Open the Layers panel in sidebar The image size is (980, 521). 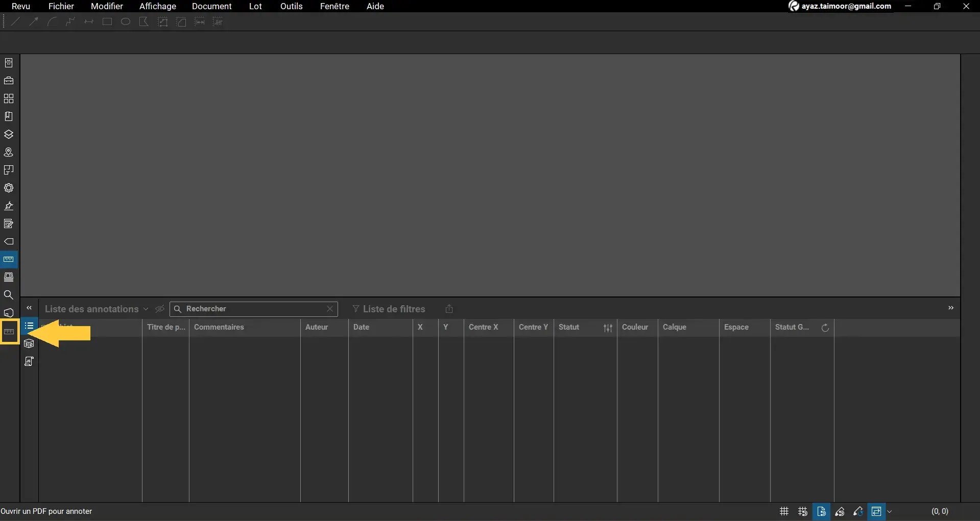9,134
